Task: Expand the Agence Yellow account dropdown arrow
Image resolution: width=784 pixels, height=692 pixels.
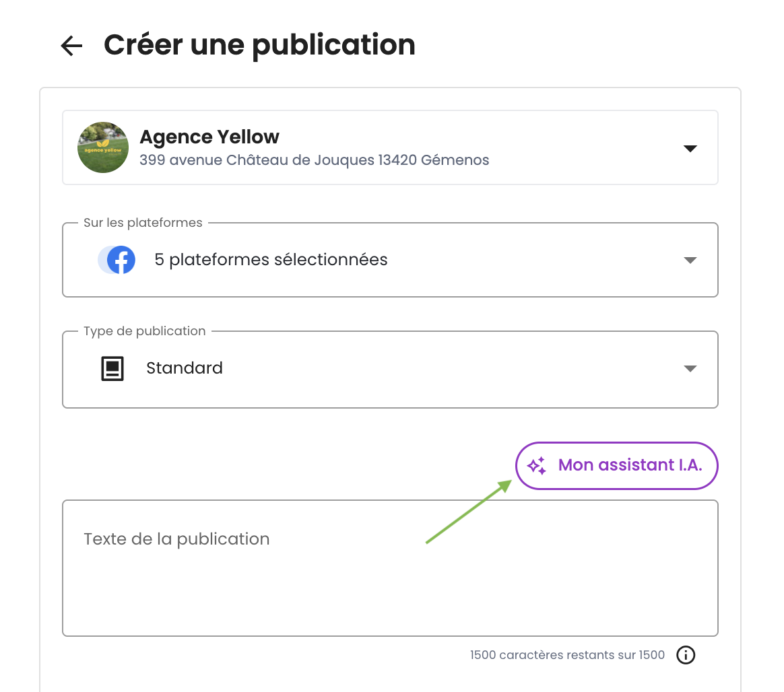Action: point(690,148)
